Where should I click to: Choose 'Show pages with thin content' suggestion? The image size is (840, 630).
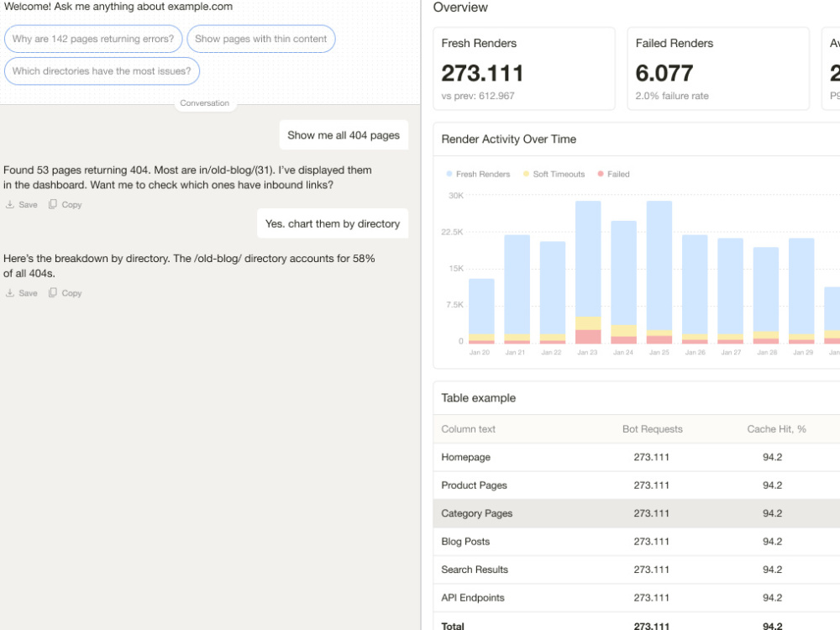[x=261, y=39]
